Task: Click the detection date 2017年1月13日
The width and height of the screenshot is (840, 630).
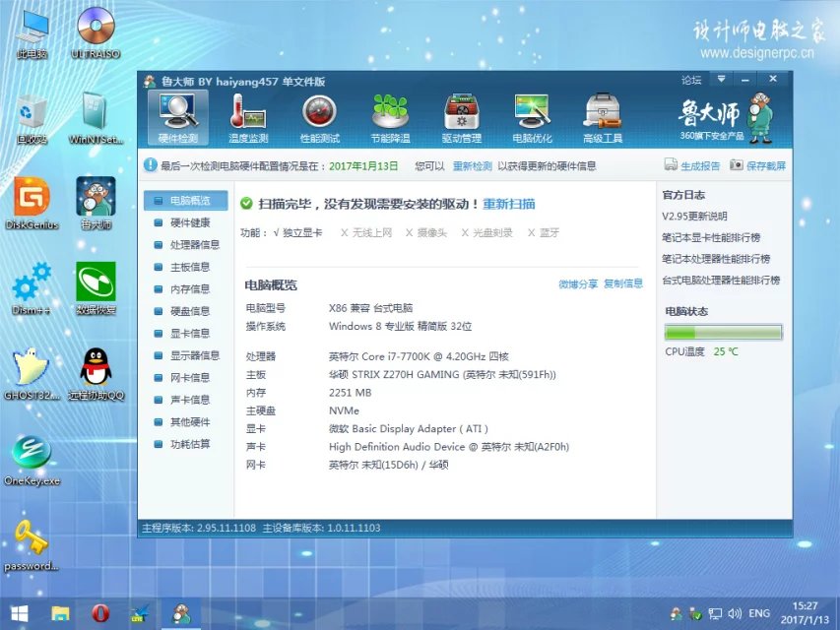Action: 363,166
